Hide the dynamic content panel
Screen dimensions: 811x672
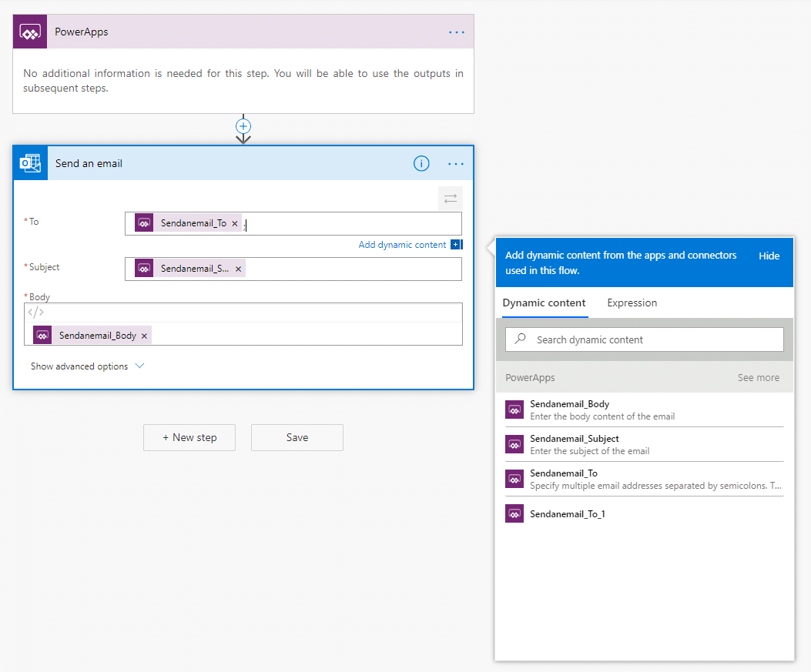point(769,256)
